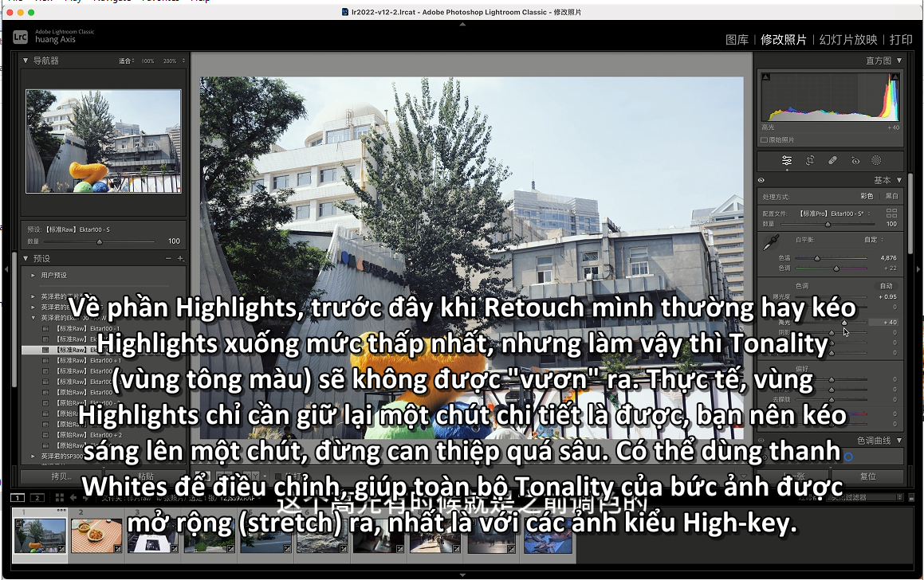This screenshot has width=924, height=580.
Task: Toggle the Basic panel eye visibility
Action: 761,180
